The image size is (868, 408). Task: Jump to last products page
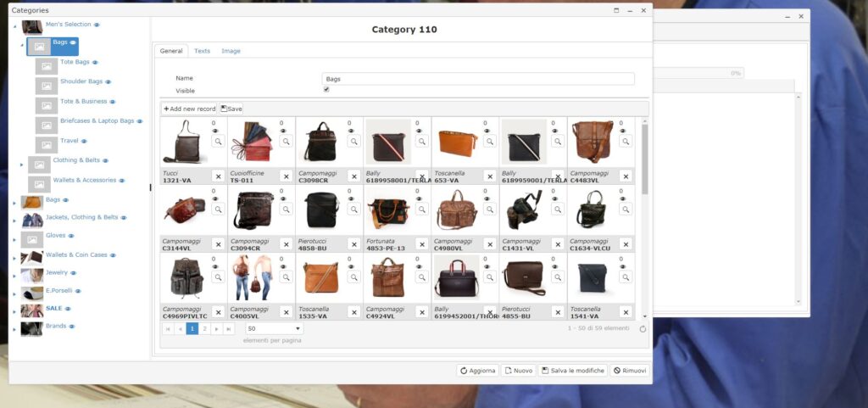tap(229, 329)
